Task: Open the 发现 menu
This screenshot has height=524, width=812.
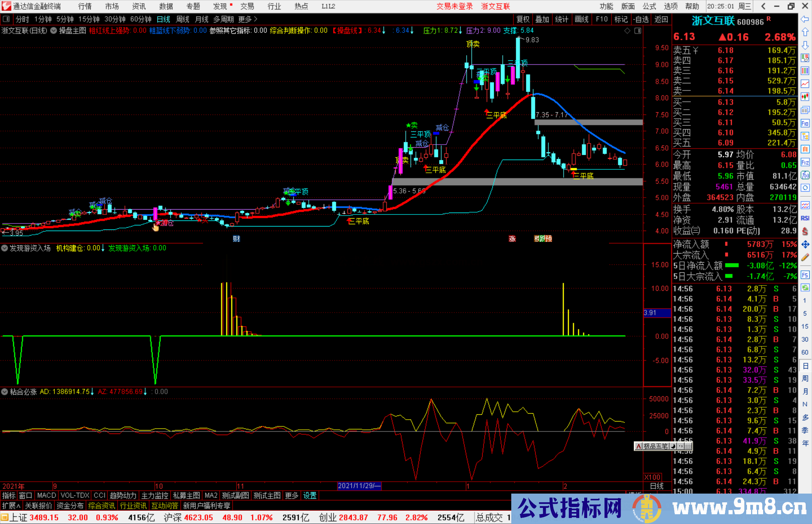Action: 220,6
